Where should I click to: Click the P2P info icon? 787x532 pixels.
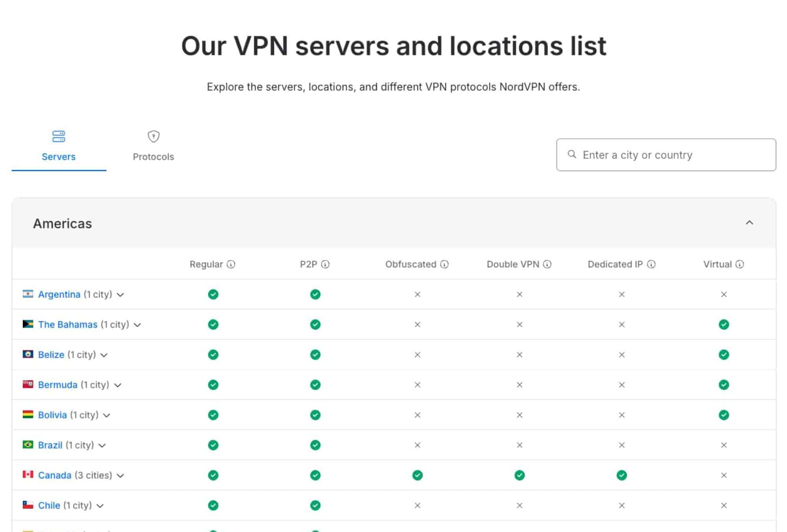pos(324,264)
